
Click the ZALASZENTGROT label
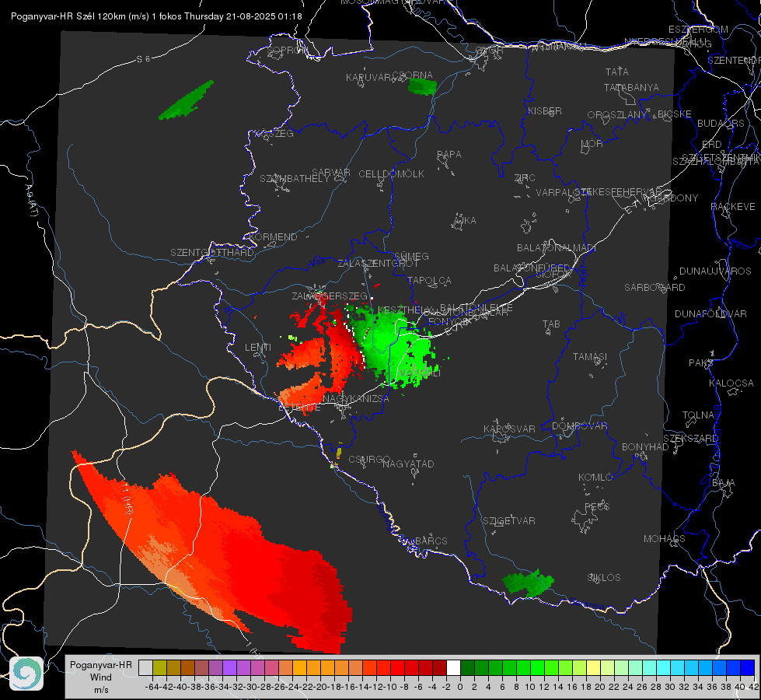tap(378, 264)
